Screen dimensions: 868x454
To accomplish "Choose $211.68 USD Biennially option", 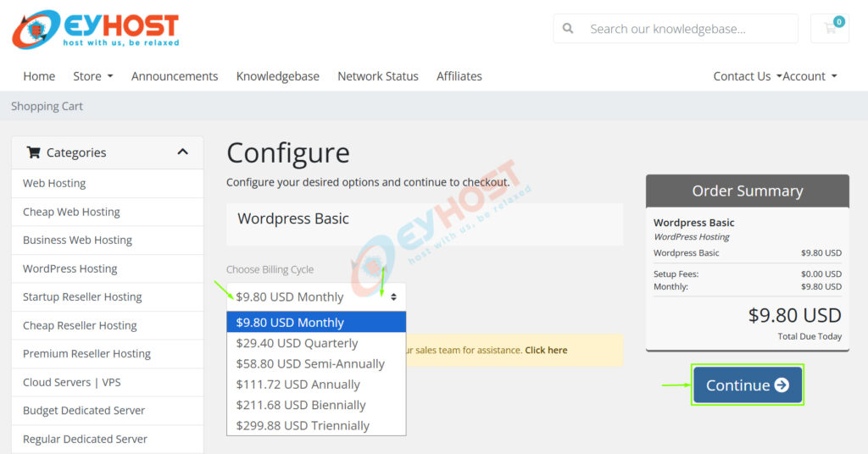I will point(316,405).
